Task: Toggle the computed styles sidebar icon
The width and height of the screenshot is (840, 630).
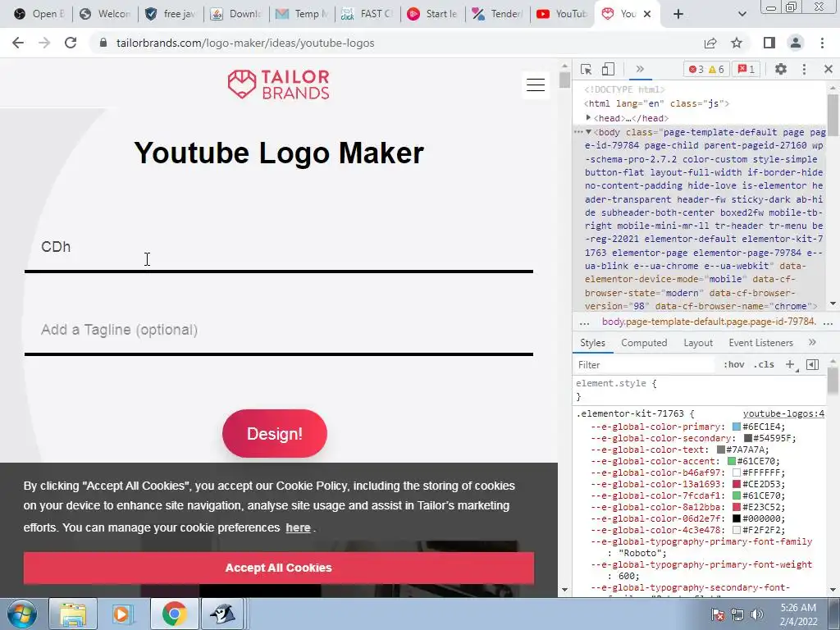Action: (812, 365)
